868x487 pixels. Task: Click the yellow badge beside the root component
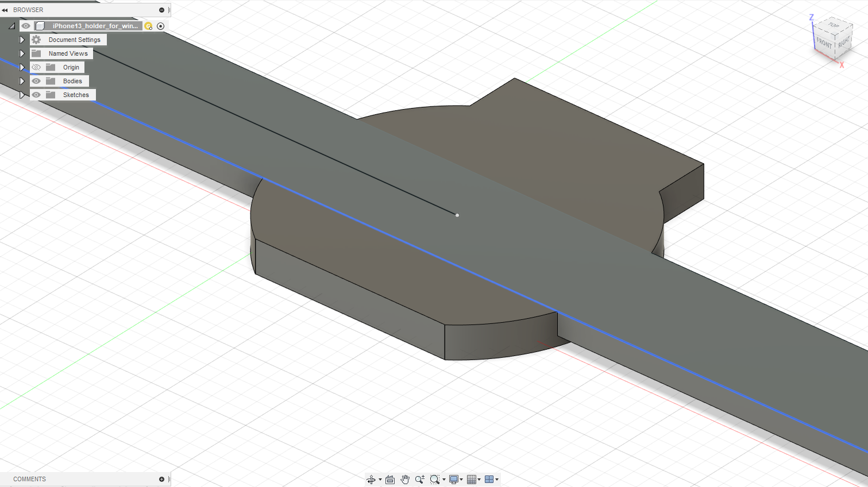tap(148, 26)
